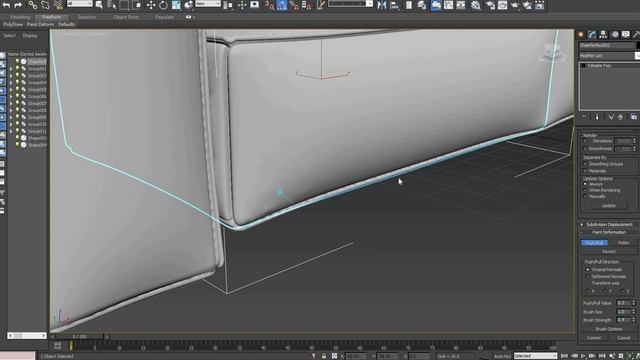The width and height of the screenshot is (640, 360).
Task: Switch to the Selection ribbon tab
Action: tap(87, 17)
